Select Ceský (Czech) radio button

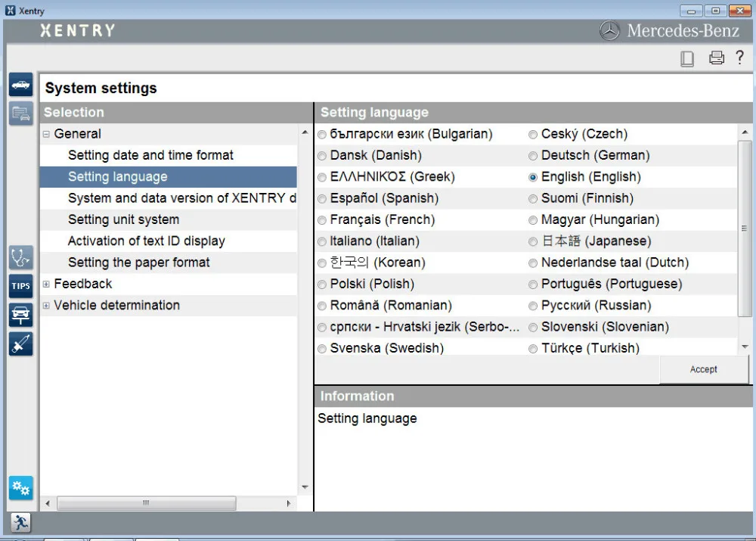tap(533, 135)
